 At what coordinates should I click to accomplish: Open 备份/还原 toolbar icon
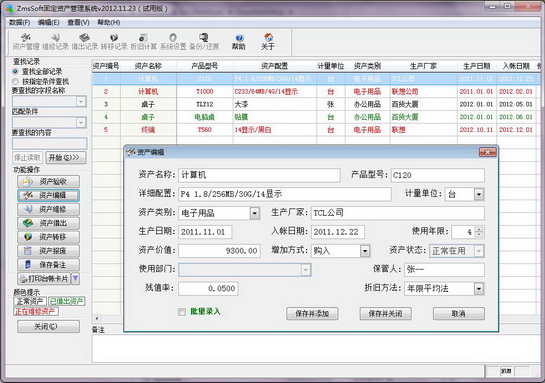(204, 41)
